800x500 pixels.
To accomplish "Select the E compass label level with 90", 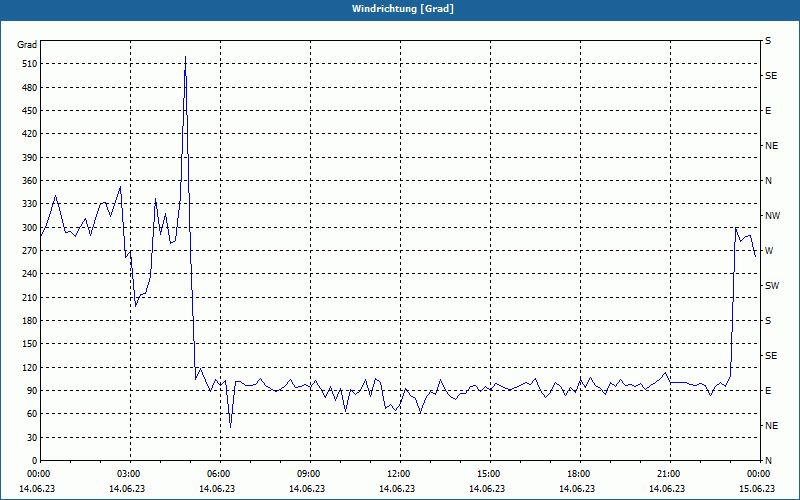I will [768, 391].
